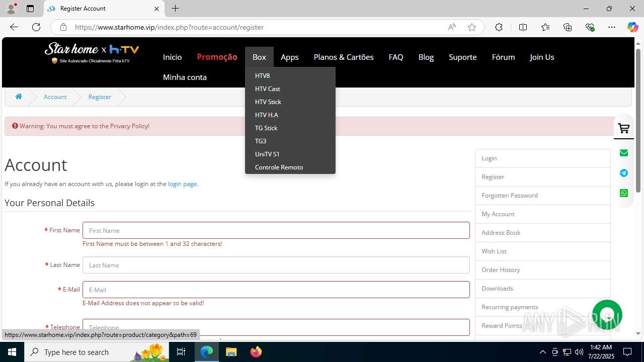Focus the First Name field
Screen dimensions: 644x362
(276, 230)
